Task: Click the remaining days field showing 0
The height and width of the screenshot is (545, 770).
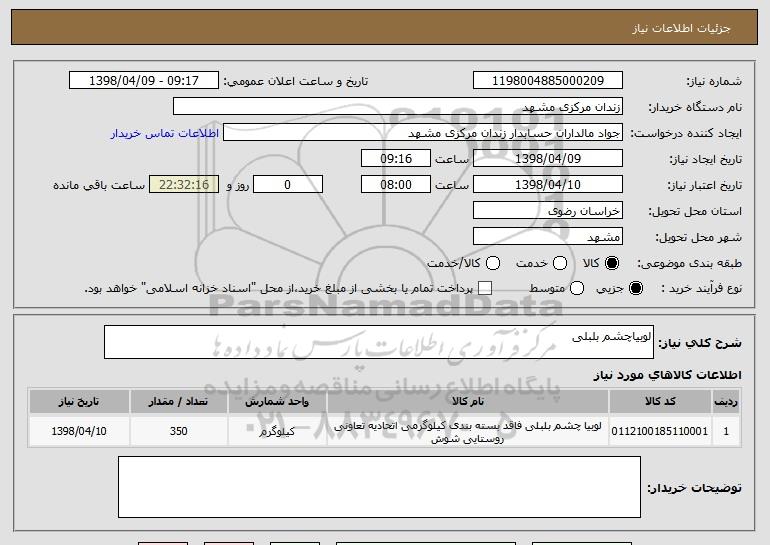Action: coord(288,185)
